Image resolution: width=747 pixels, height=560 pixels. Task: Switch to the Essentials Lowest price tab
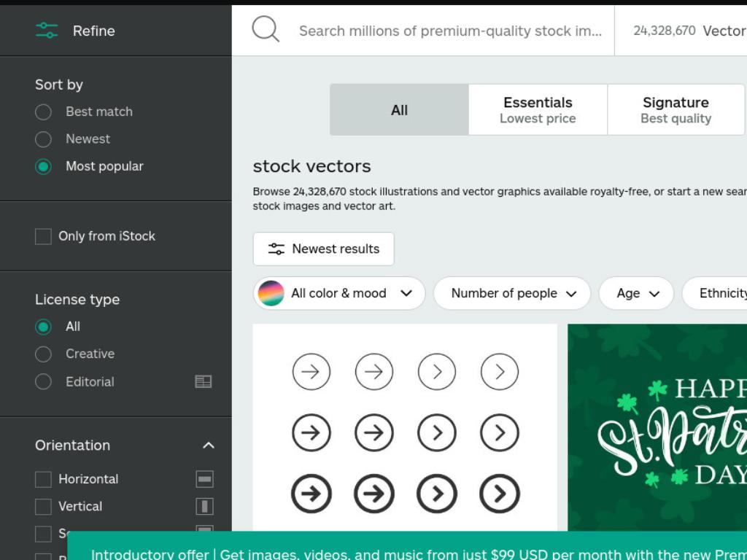click(x=538, y=110)
